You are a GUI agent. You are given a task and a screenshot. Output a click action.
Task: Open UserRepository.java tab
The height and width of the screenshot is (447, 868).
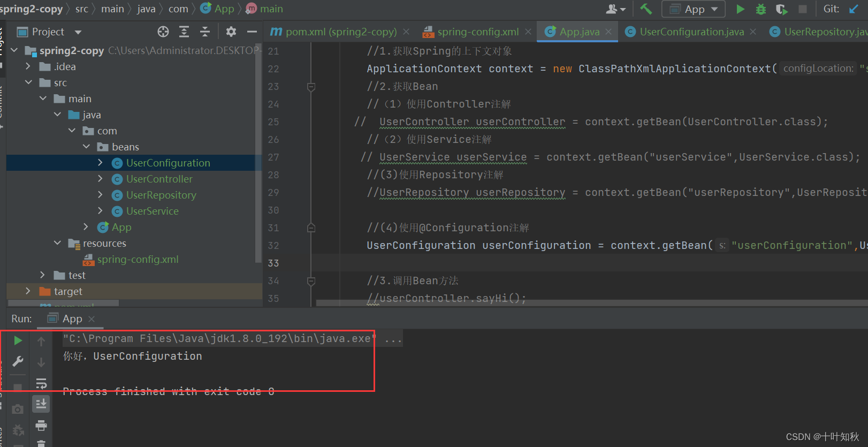coord(819,32)
